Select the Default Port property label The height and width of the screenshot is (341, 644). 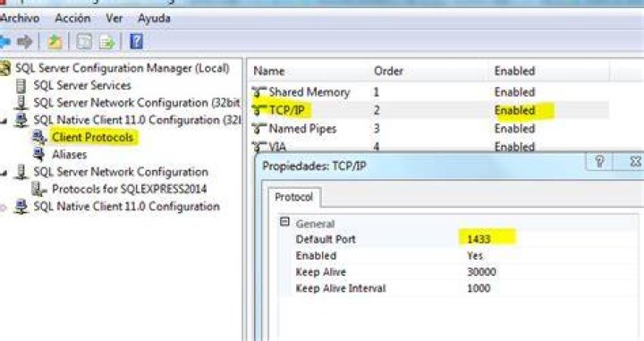[326, 239]
